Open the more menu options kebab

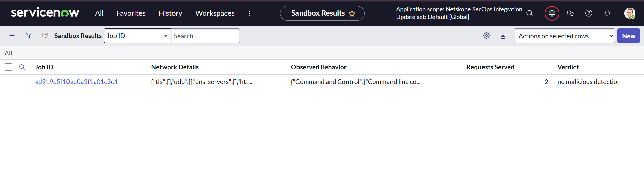pos(249,13)
